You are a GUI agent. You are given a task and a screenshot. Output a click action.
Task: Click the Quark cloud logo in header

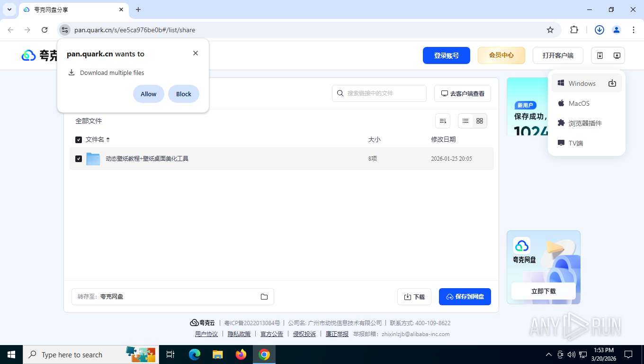point(29,55)
